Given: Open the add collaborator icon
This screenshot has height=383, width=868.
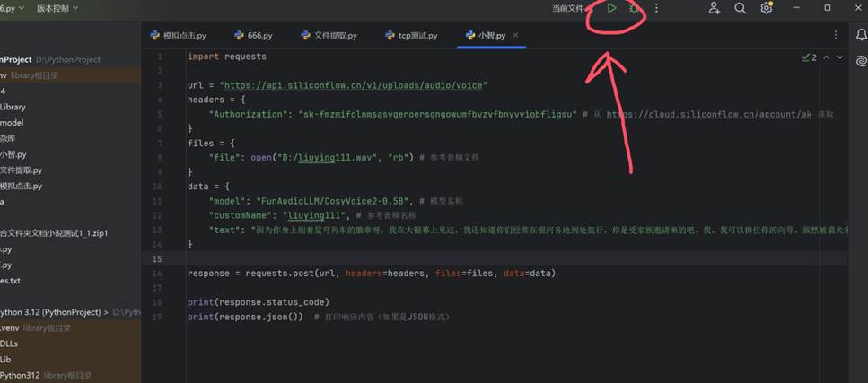Looking at the screenshot, I should 714,8.
